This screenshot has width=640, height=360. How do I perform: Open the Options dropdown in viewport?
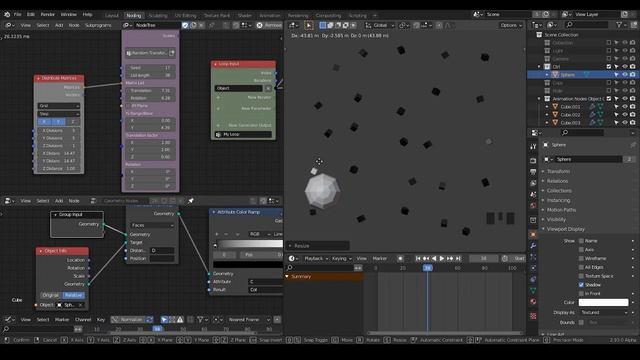pyautogui.click(x=511, y=25)
